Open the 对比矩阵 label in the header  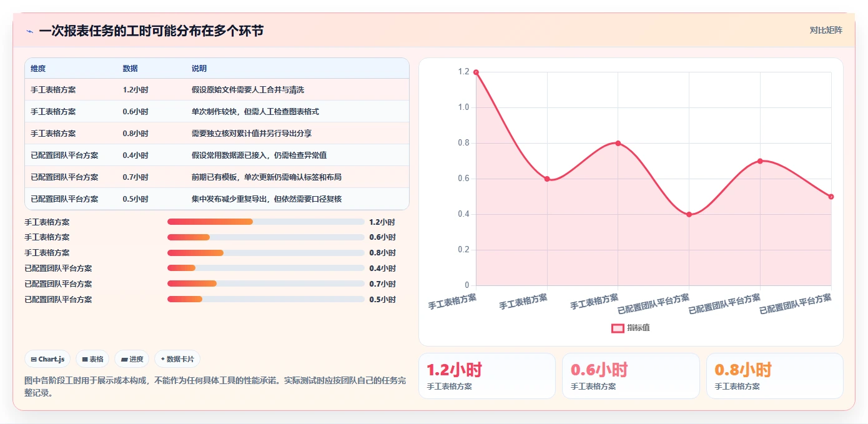(826, 30)
